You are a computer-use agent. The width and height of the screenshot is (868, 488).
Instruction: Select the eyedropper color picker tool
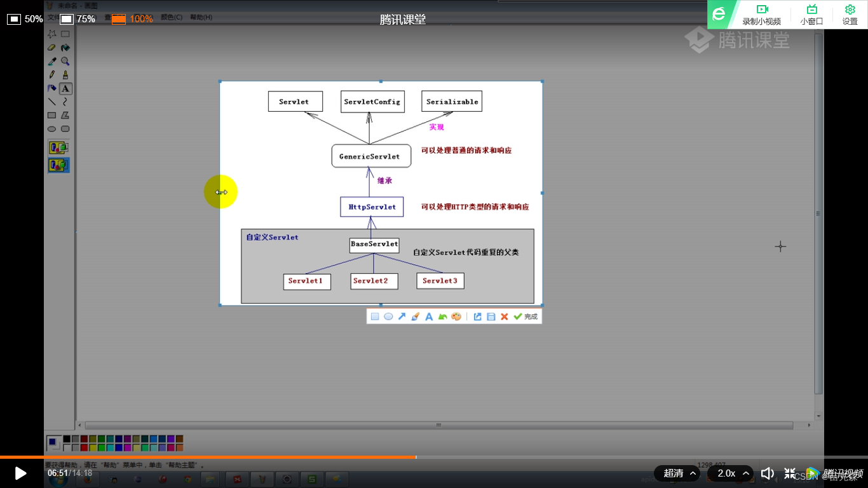click(x=52, y=62)
